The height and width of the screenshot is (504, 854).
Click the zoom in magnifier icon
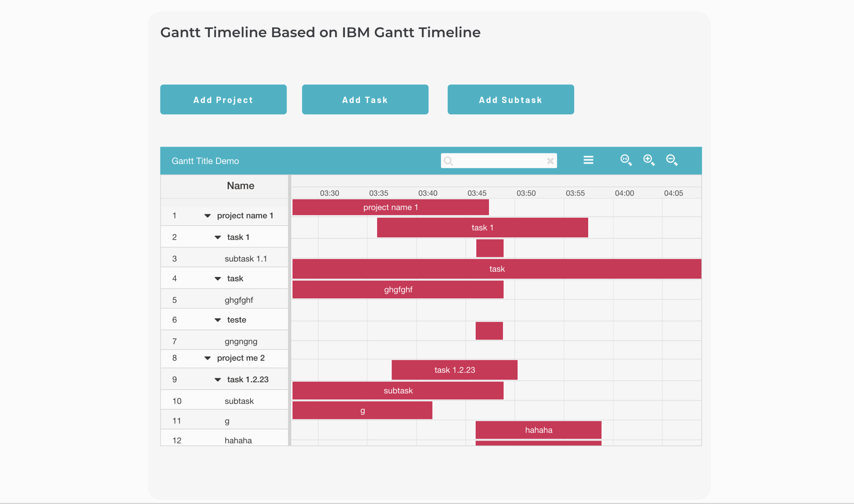[649, 160]
